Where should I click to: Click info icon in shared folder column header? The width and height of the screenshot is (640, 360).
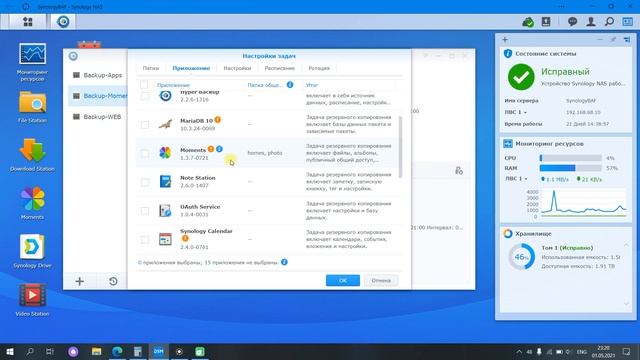(x=290, y=84)
